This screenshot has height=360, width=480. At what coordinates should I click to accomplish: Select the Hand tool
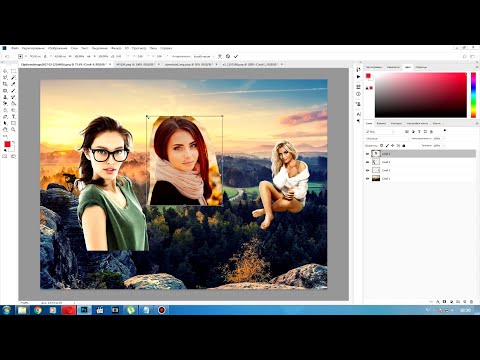click(x=5, y=130)
